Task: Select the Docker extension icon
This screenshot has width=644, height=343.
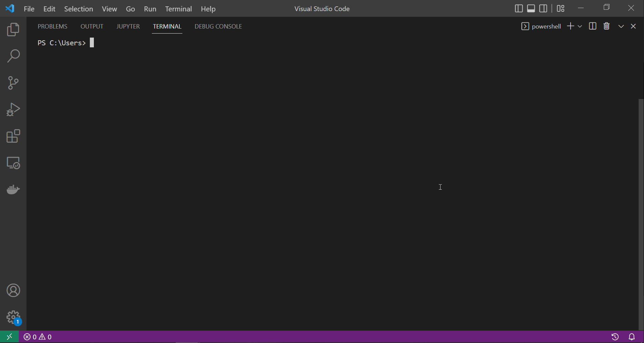Action: 13,190
